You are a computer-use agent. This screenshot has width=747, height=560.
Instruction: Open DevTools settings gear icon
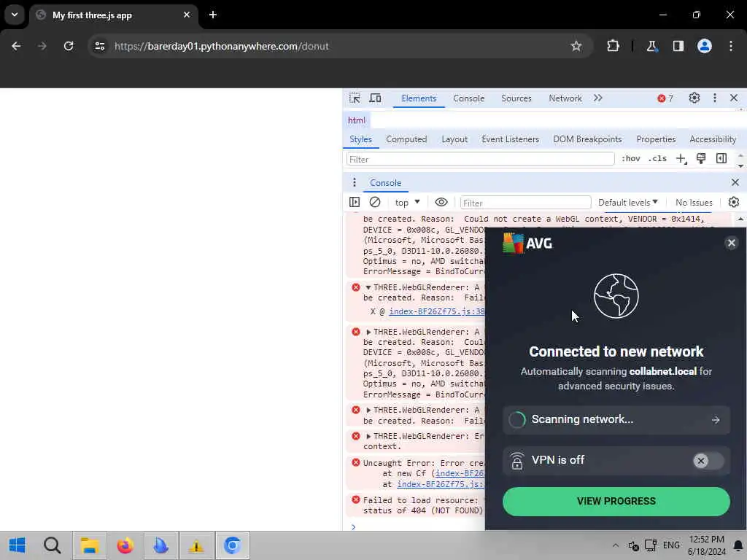[694, 98]
